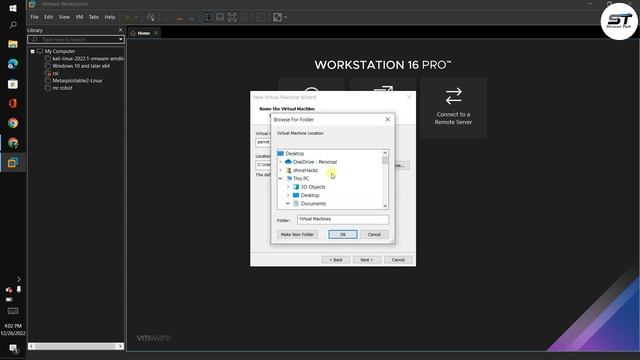This screenshot has height=360, width=640.
Task: Open the View menu
Action: tap(64, 17)
